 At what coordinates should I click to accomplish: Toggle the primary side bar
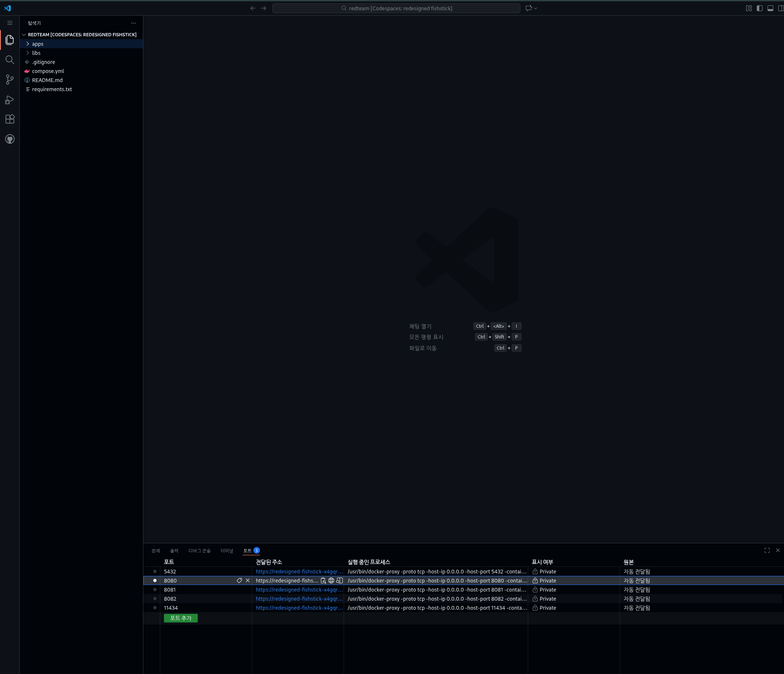pos(760,8)
